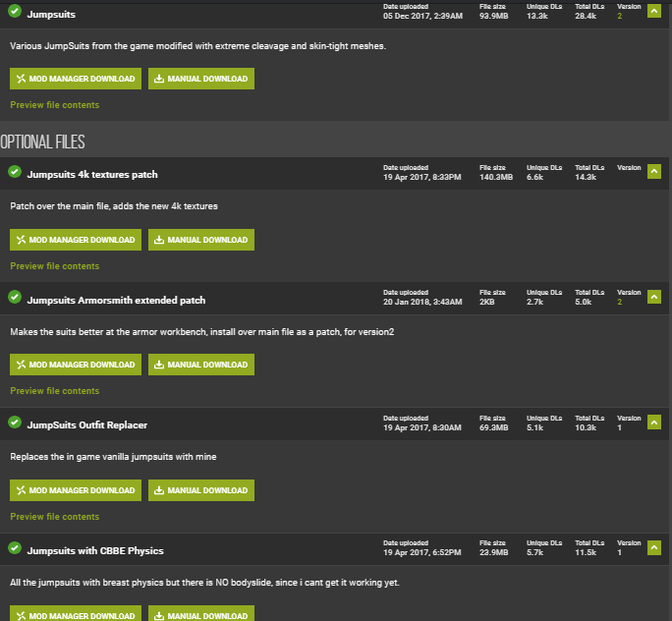Viewport: 672px width, 621px height.
Task: Click Mod Manager Download for CBBE Physics file
Action: tap(76, 614)
